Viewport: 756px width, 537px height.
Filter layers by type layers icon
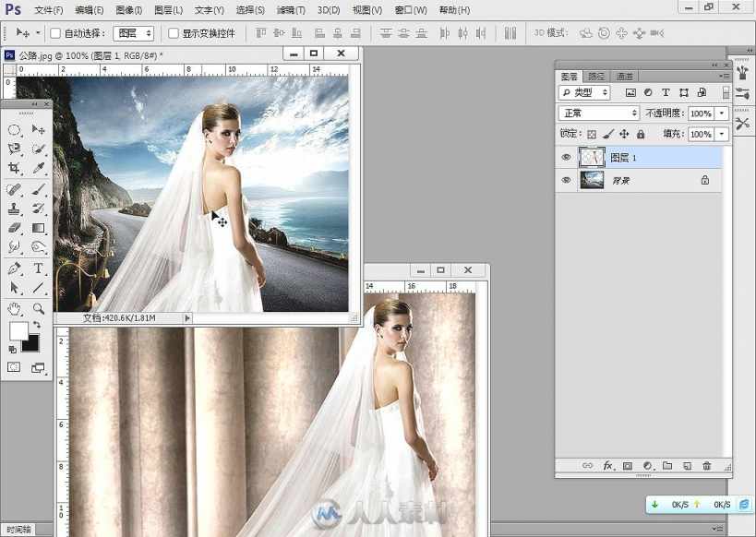(666, 92)
